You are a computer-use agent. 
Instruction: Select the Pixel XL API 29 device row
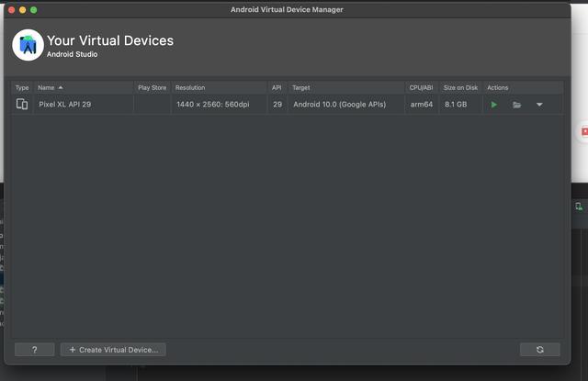point(83,105)
